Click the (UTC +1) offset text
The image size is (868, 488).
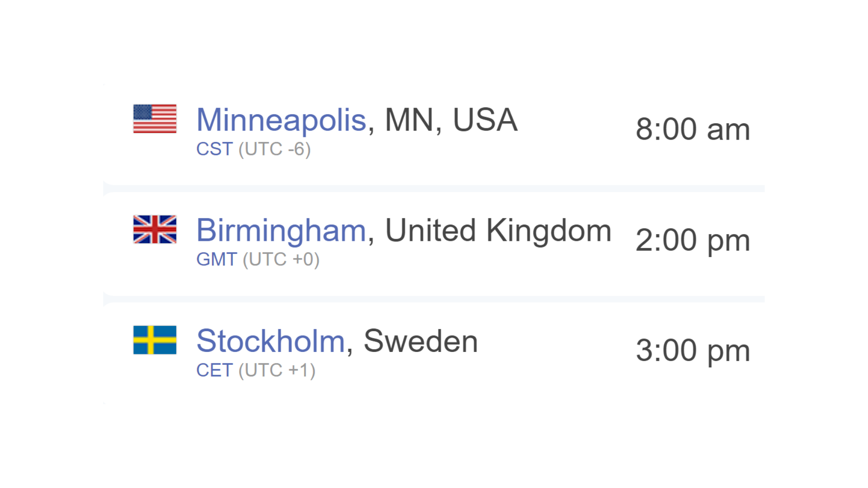click(x=277, y=371)
